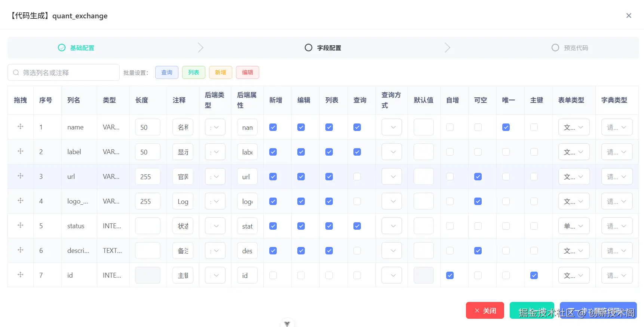Click the drag handle for row label
The width and height of the screenshot is (644, 327).
(21, 151)
